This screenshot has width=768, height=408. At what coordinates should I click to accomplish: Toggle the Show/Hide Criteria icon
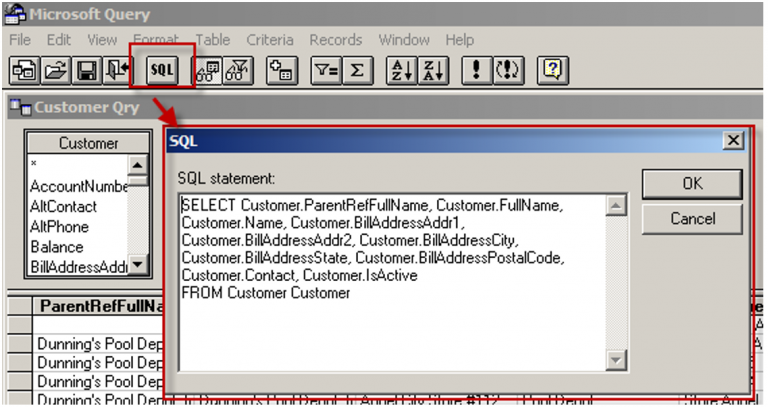pyautogui.click(x=240, y=70)
